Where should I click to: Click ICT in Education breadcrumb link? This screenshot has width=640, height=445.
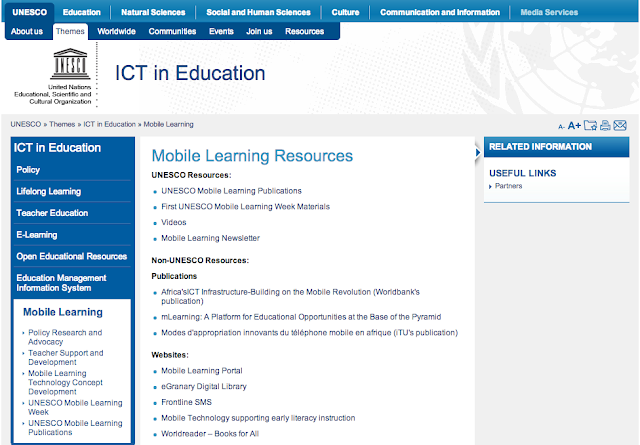[x=109, y=124]
